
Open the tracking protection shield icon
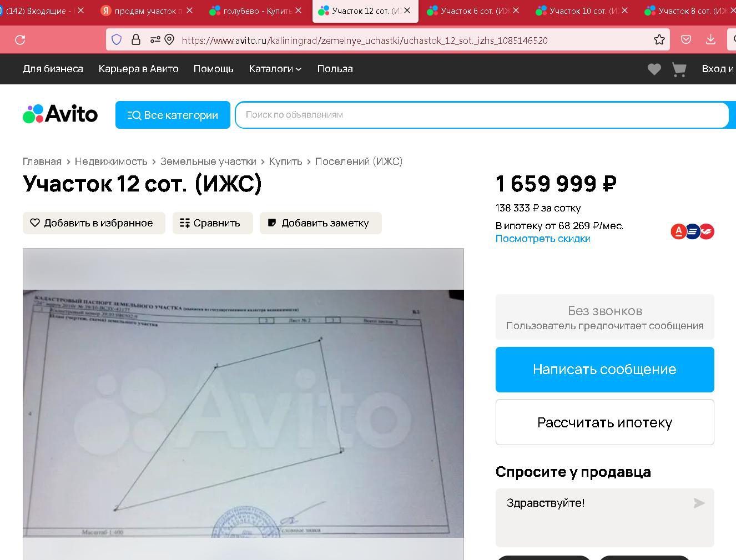click(x=117, y=40)
